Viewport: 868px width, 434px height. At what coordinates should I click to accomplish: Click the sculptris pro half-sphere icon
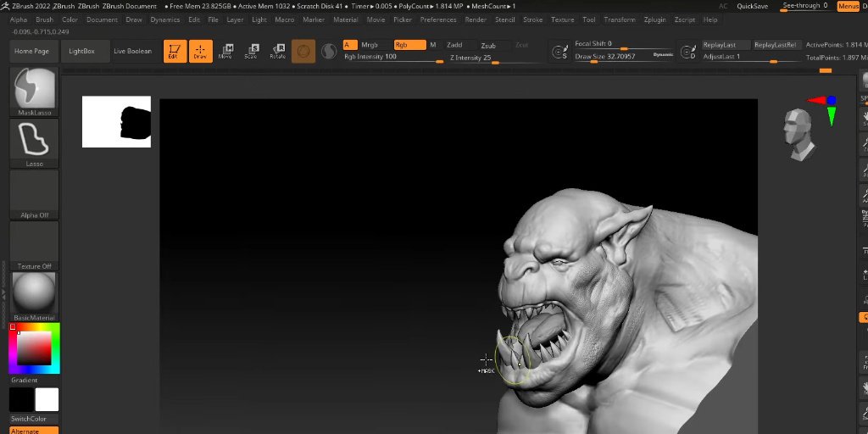click(329, 52)
